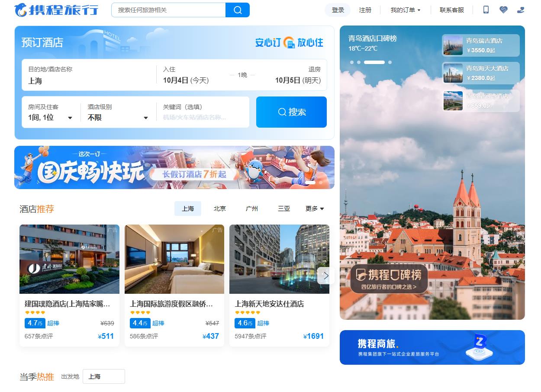Select the 广州 hotel recommendation tab
The width and height of the screenshot is (541, 392).
pos(252,209)
